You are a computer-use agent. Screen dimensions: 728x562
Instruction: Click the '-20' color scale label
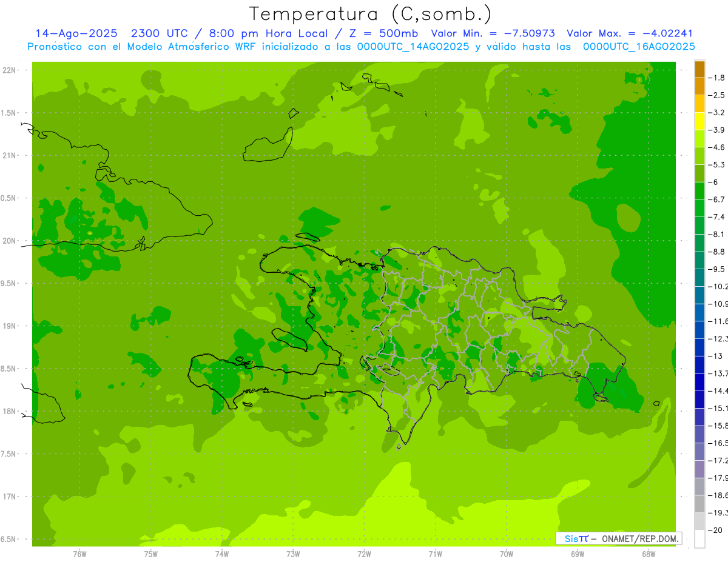click(x=716, y=530)
